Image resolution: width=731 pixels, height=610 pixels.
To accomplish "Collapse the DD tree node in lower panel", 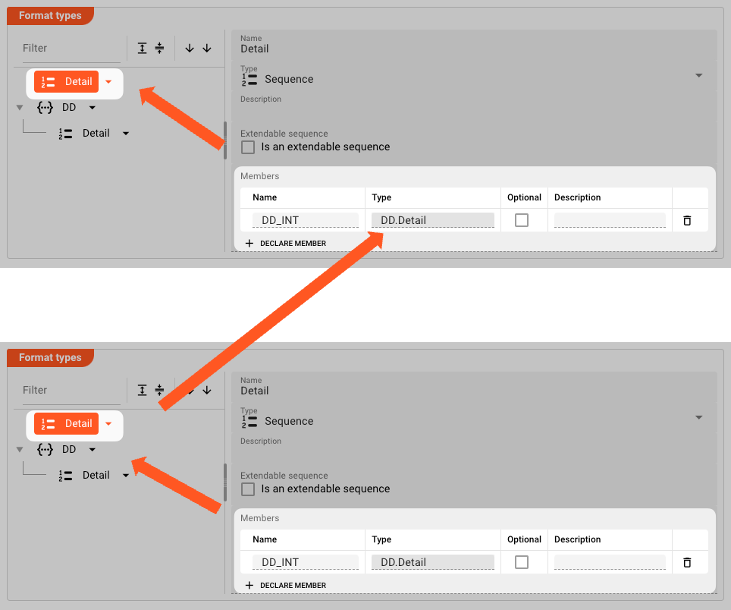I will point(20,450).
